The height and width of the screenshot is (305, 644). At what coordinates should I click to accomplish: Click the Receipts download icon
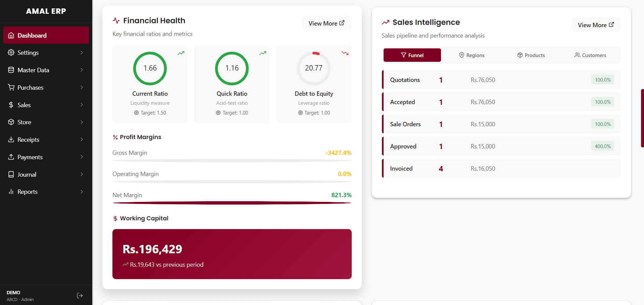[x=11, y=139]
